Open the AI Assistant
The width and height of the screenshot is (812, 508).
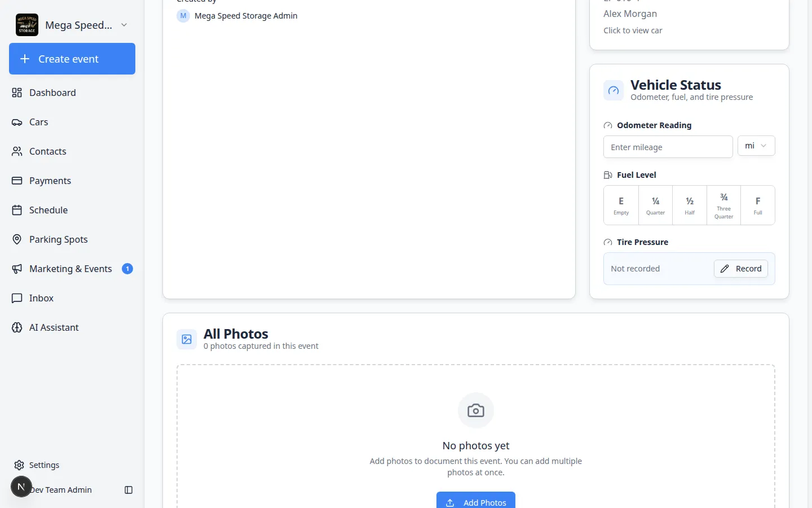click(72, 327)
